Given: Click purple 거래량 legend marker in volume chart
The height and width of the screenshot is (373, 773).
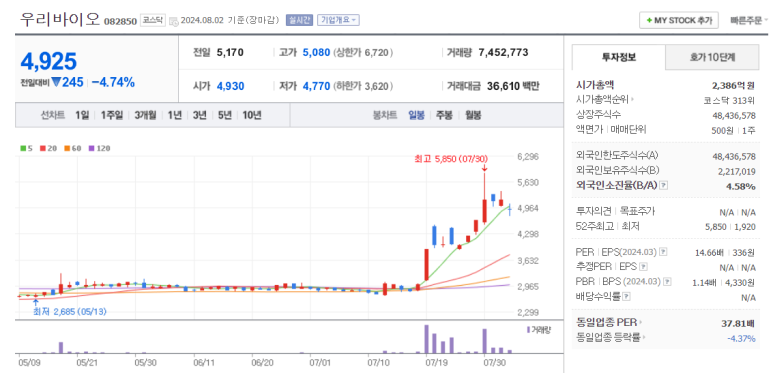Looking at the screenshot, I should [528, 330].
